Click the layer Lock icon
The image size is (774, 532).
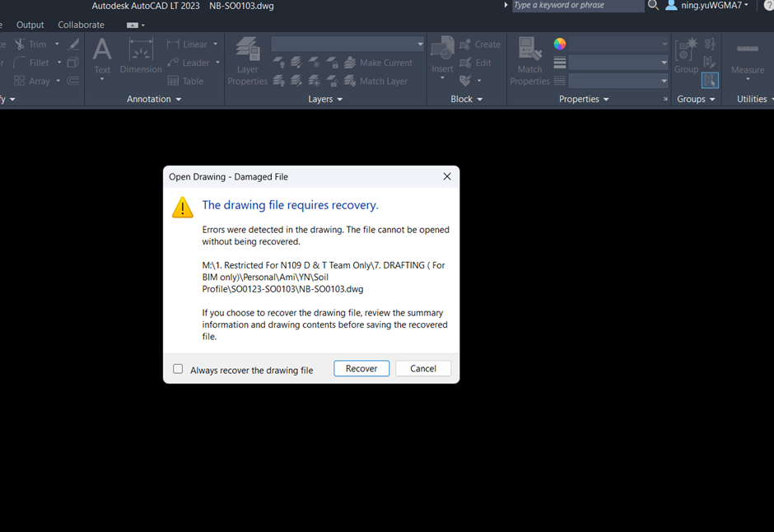coord(332,63)
